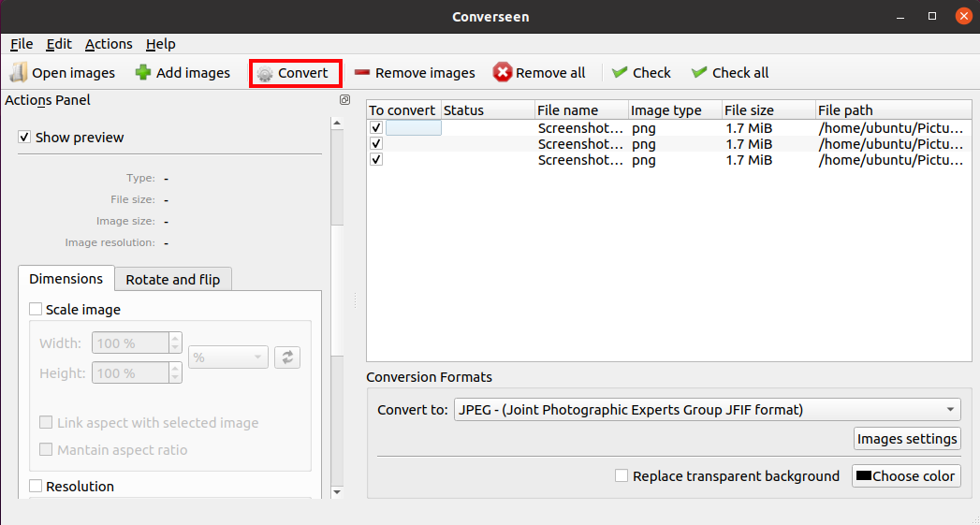This screenshot has width=980, height=525.
Task: Click the Height percentage input field
Action: 131,373
